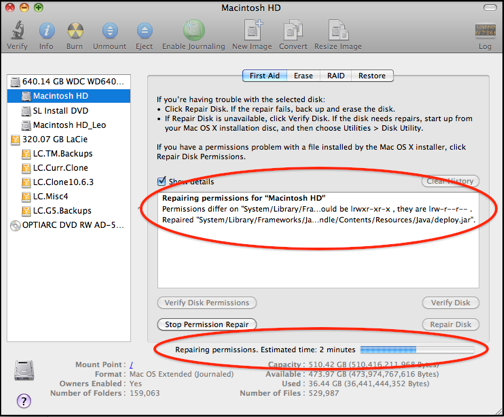The height and width of the screenshot is (417, 504).
Task: Select the 320.07 GB LaCie disk
Action: pos(69,139)
